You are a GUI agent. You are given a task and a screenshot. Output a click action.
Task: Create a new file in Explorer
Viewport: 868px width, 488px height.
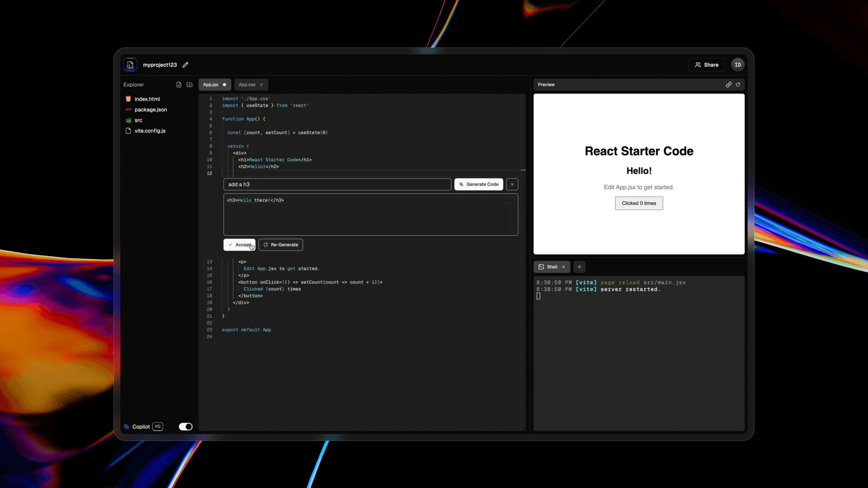tap(179, 85)
